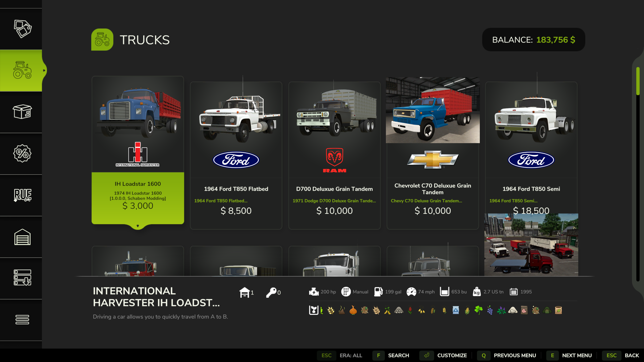This screenshot has width=644, height=362.
Task: Select the cream cab truck in second row
Action: 236,261
